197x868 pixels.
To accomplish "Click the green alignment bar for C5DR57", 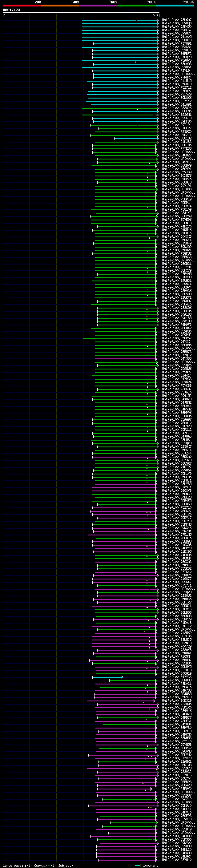I will click(120, 338).
